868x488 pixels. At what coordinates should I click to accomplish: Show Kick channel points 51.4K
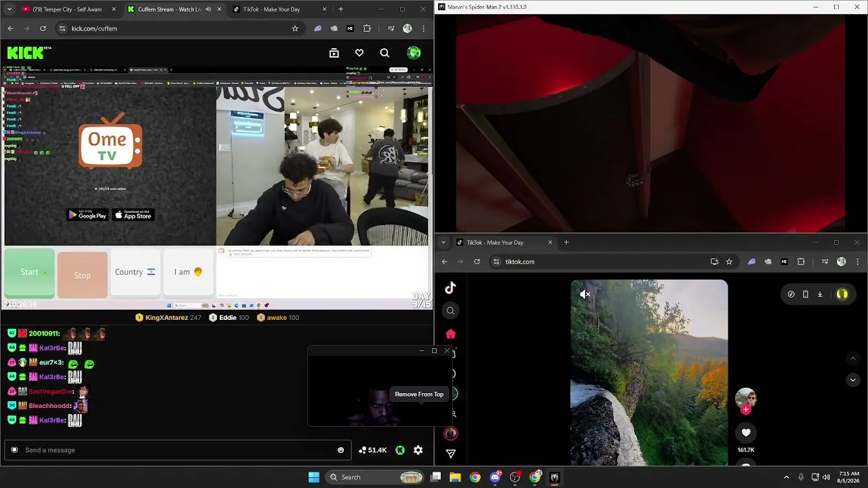coord(372,450)
